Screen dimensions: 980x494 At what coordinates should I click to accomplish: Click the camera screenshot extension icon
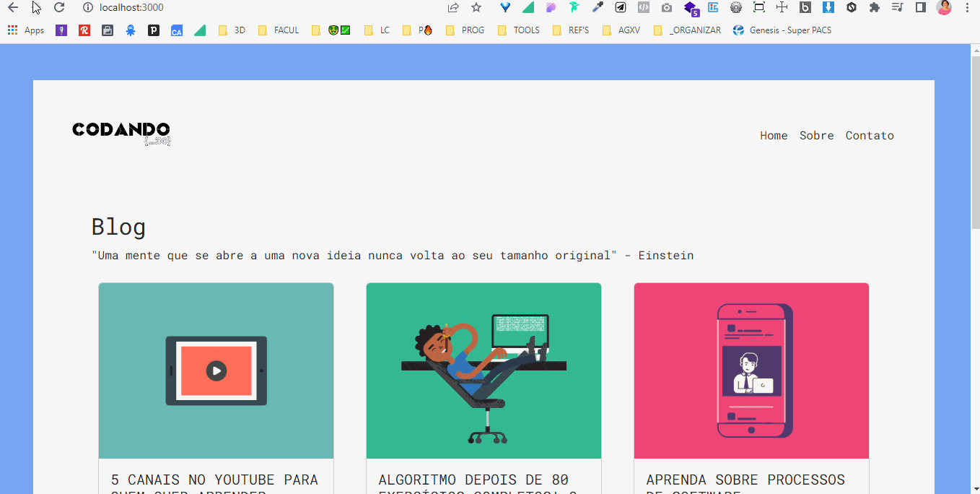pyautogui.click(x=666, y=7)
